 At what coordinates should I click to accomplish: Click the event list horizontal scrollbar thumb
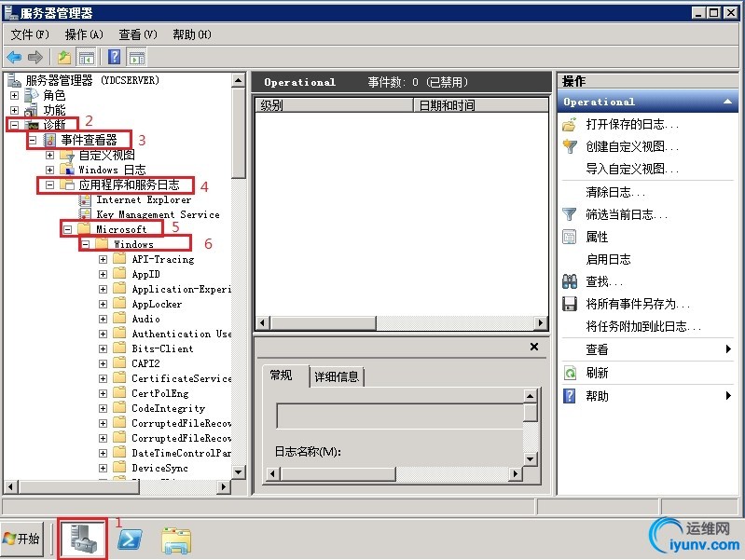[x=323, y=323]
